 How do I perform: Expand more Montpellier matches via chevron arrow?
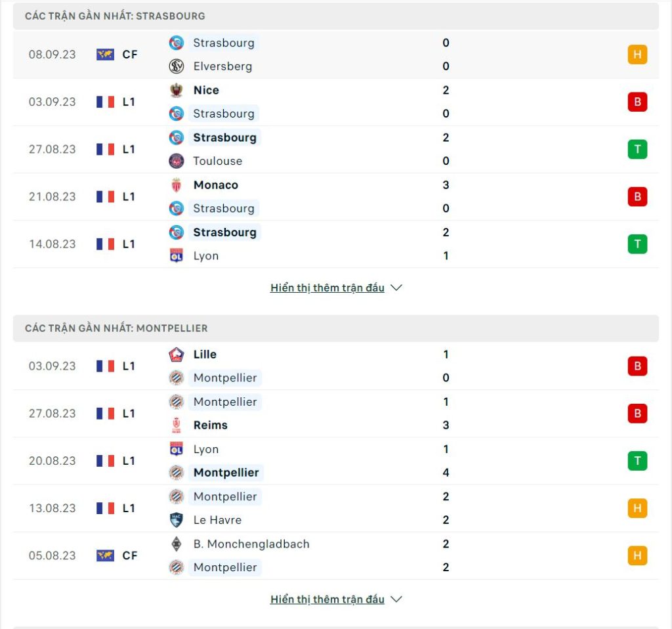coord(396,599)
